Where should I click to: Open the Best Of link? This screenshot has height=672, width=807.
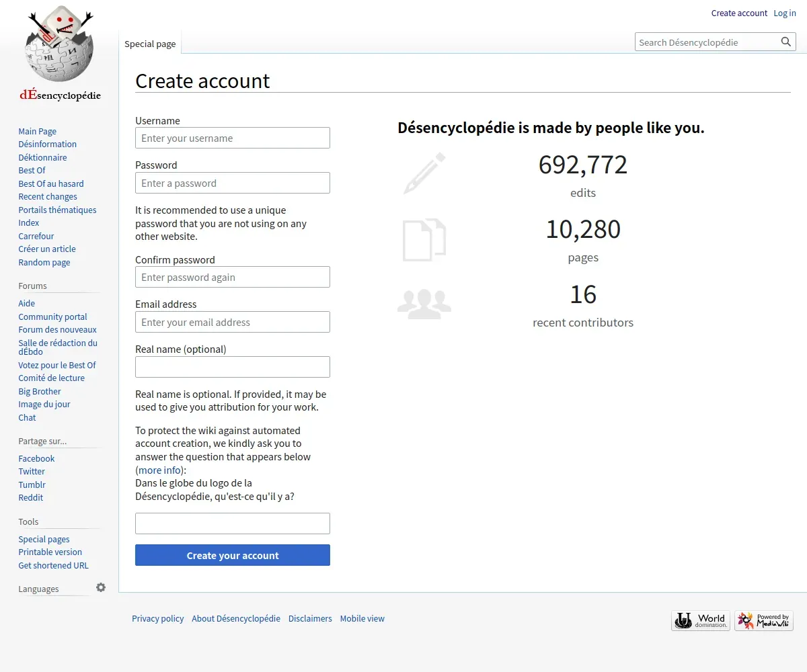click(32, 170)
